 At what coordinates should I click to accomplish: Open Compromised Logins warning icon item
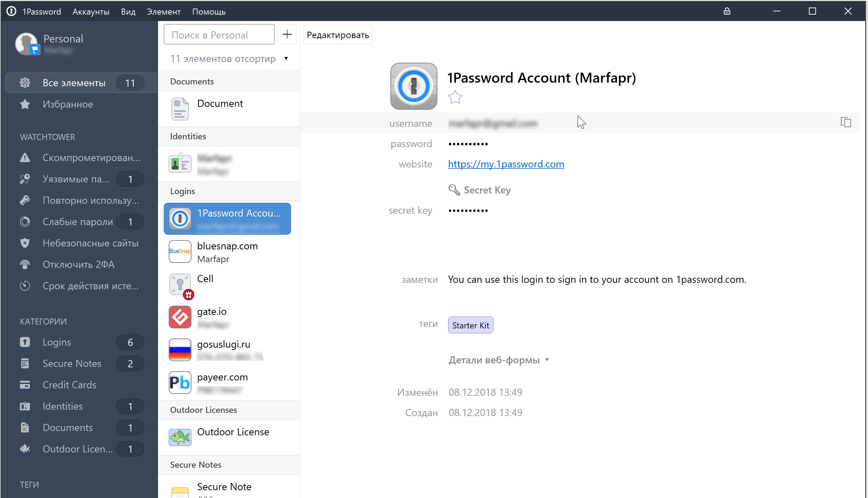(x=25, y=157)
